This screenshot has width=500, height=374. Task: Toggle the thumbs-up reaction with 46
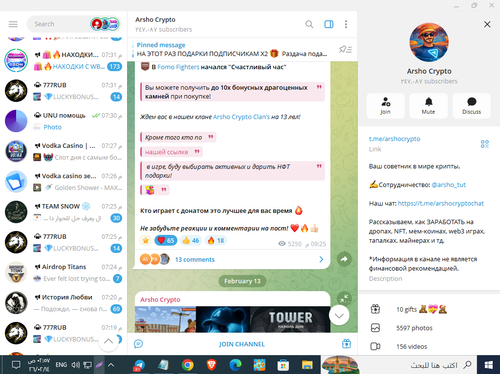(191, 240)
